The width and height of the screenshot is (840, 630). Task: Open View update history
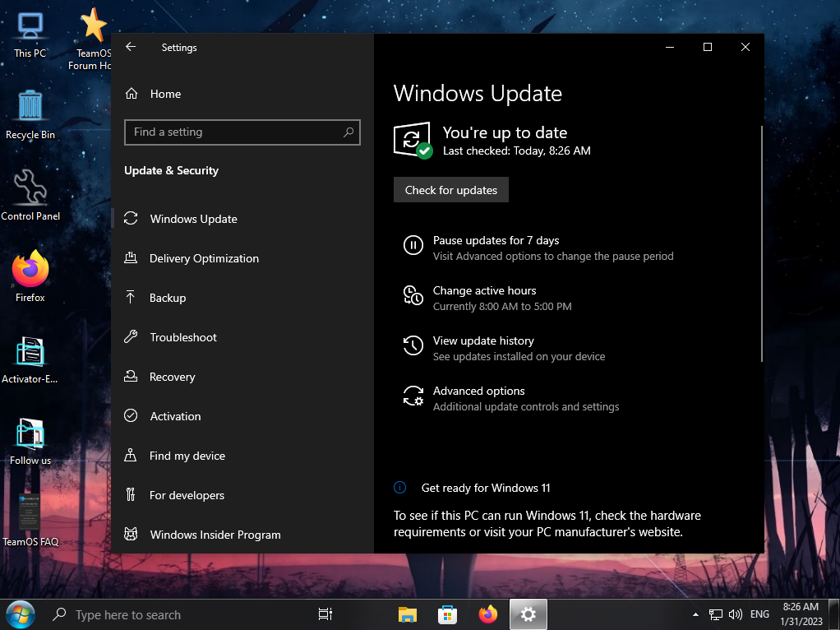pyautogui.click(x=483, y=341)
